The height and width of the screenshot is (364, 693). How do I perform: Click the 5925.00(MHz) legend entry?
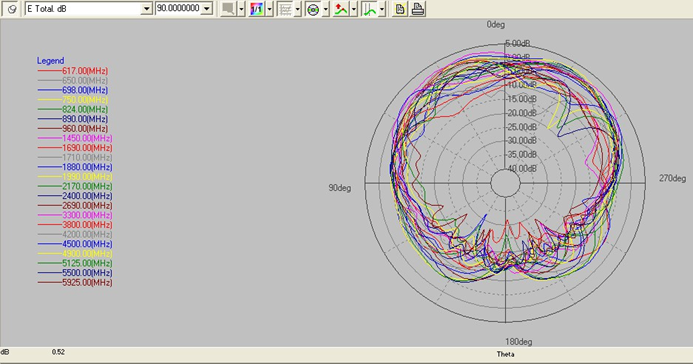click(75, 282)
